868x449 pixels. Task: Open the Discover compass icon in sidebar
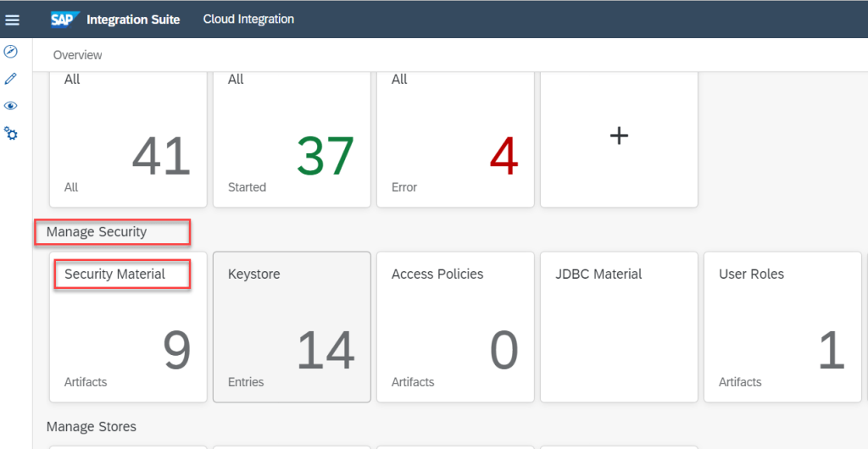pos(11,52)
